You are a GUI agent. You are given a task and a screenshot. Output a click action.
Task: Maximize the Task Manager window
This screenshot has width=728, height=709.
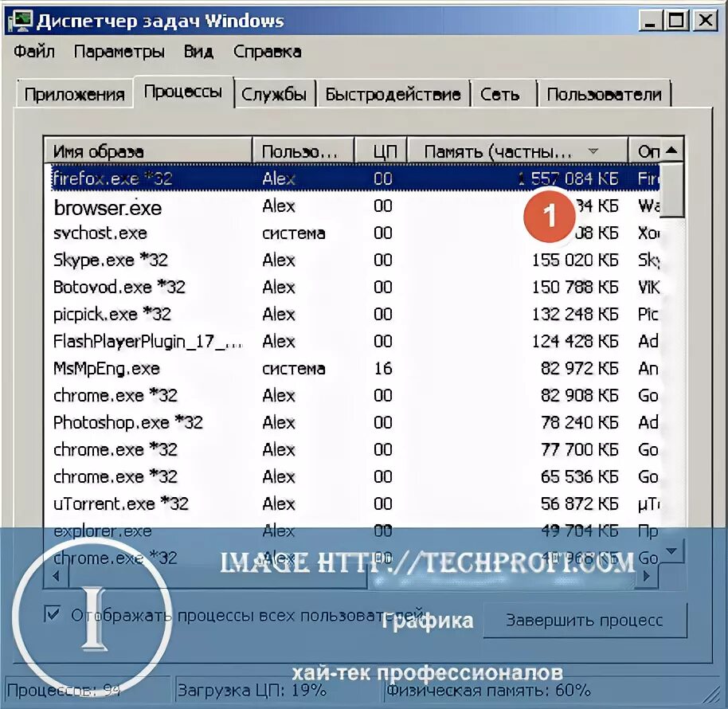(676, 21)
